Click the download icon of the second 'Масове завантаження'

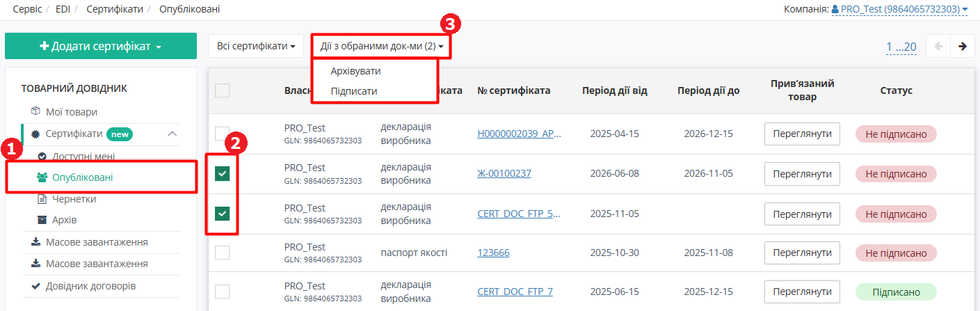pos(36,264)
